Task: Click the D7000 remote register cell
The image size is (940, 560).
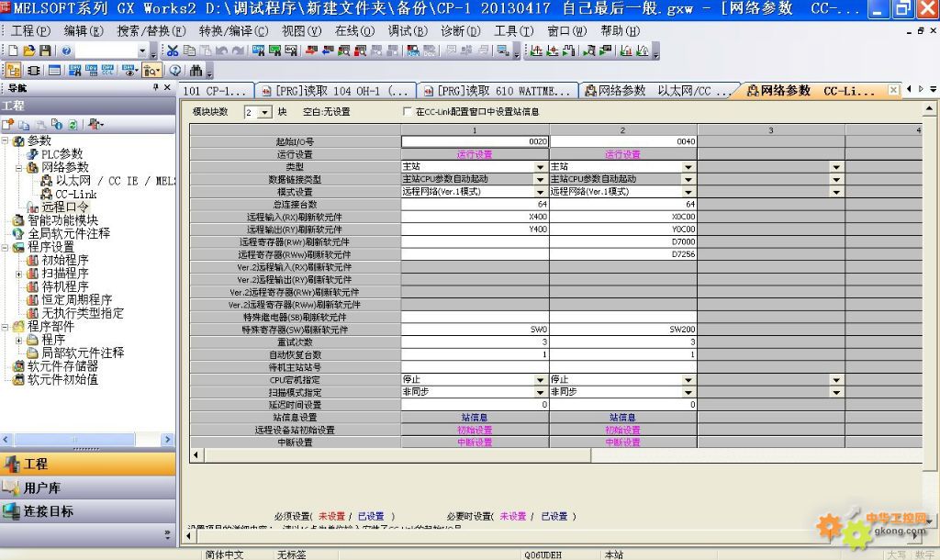Action: click(623, 241)
